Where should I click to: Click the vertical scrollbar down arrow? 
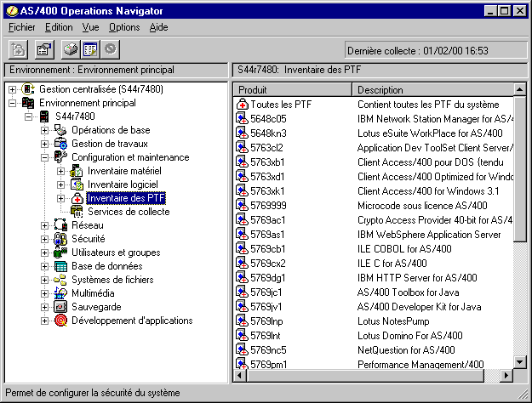520,362
